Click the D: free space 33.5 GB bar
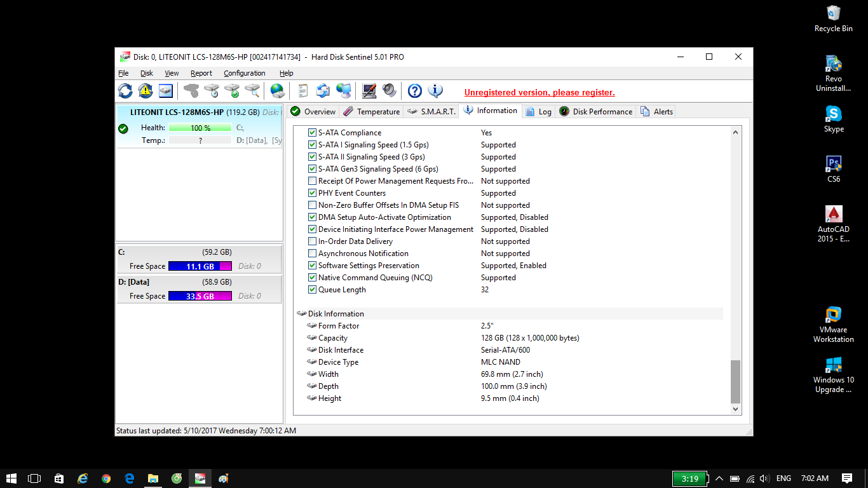This screenshot has height=488, width=868. pos(200,297)
